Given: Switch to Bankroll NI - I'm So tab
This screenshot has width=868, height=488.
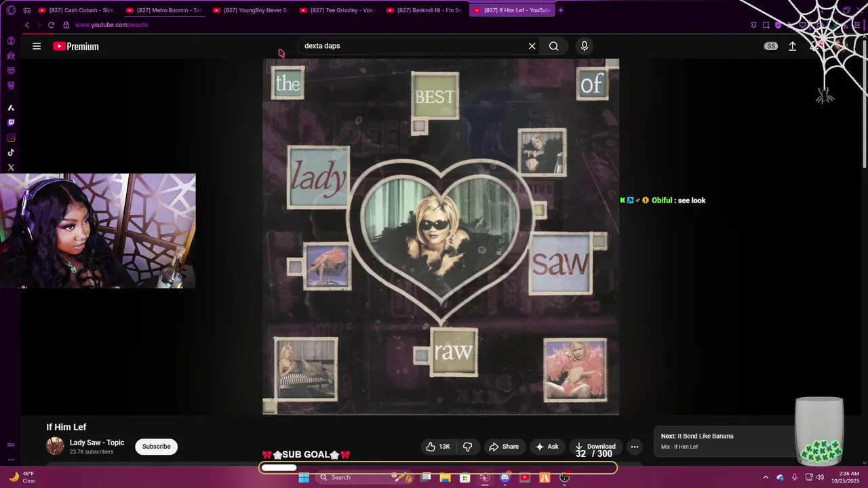Looking at the screenshot, I should point(424,10).
